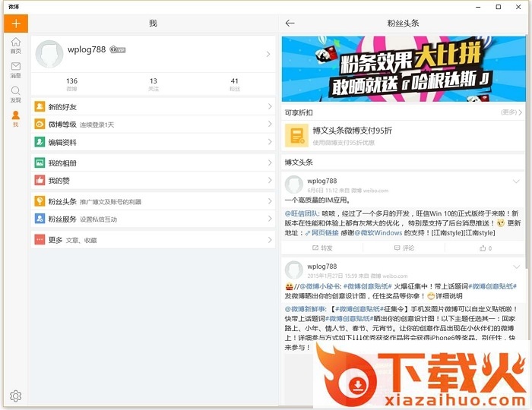Open chevron on the 我的相册 row
This screenshot has width=532, height=410.
click(x=270, y=163)
